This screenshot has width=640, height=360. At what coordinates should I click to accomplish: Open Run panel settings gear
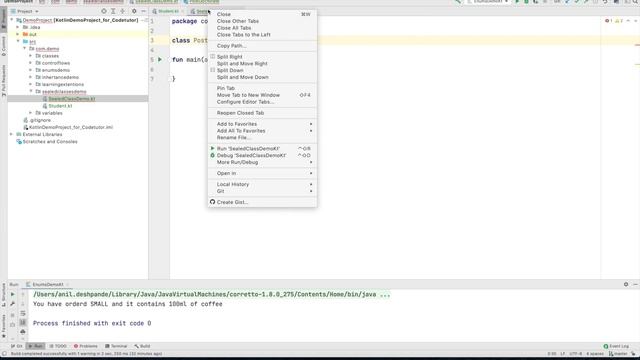(x=626, y=284)
